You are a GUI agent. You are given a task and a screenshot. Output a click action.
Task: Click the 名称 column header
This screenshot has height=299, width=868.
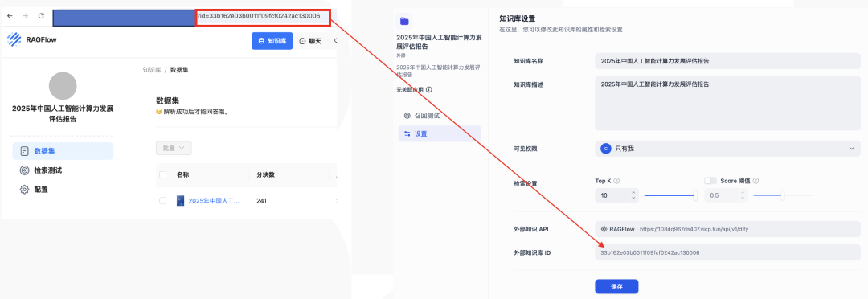click(183, 174)
